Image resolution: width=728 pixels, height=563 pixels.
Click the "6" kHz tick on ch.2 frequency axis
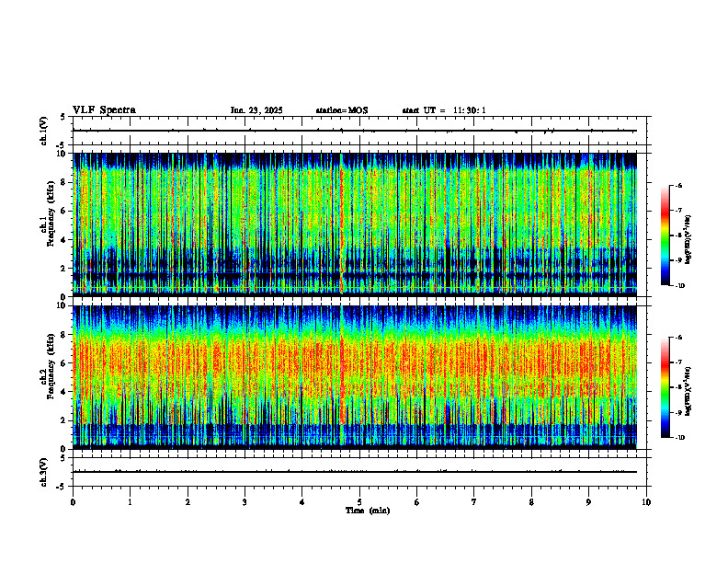63,363
